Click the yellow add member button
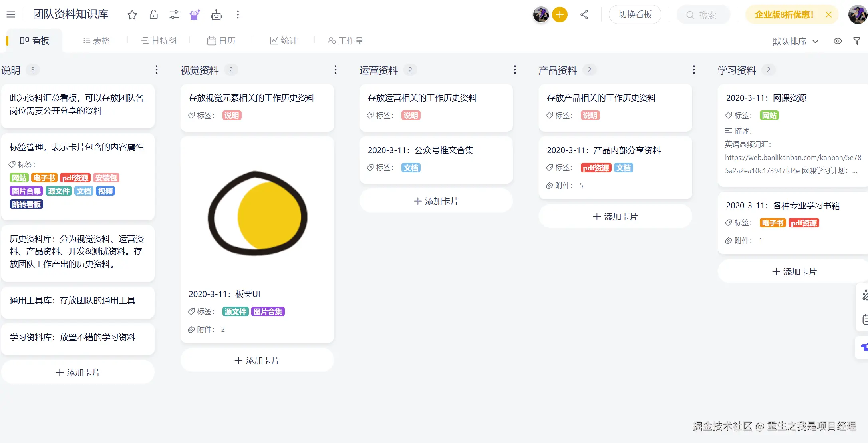Screen dimensions: 868x443 pos(560,15)
